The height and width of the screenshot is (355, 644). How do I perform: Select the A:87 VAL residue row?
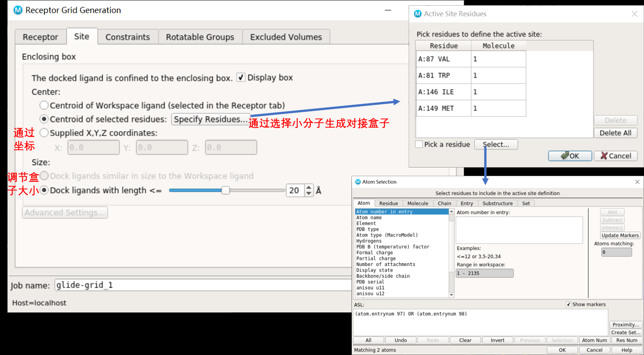[471, 59]
